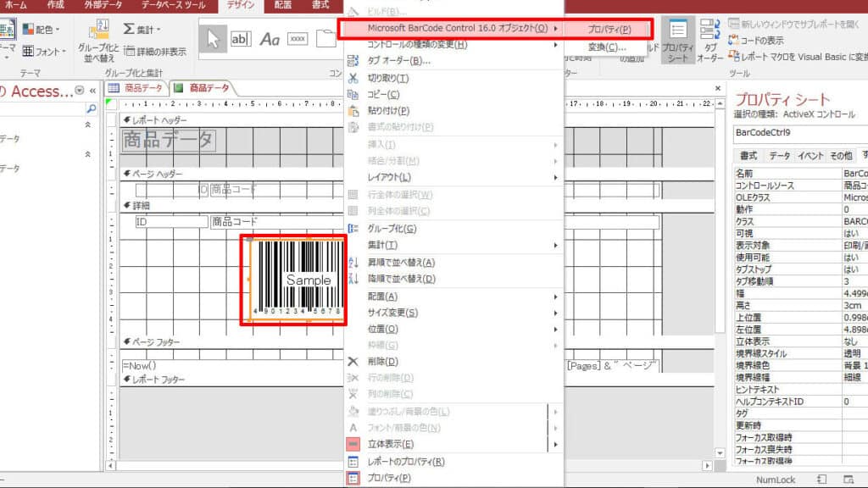This screenshot has height=488, width=868.
Task: Select the label (Aa) control tool
Action: click(x=270, y=39)
